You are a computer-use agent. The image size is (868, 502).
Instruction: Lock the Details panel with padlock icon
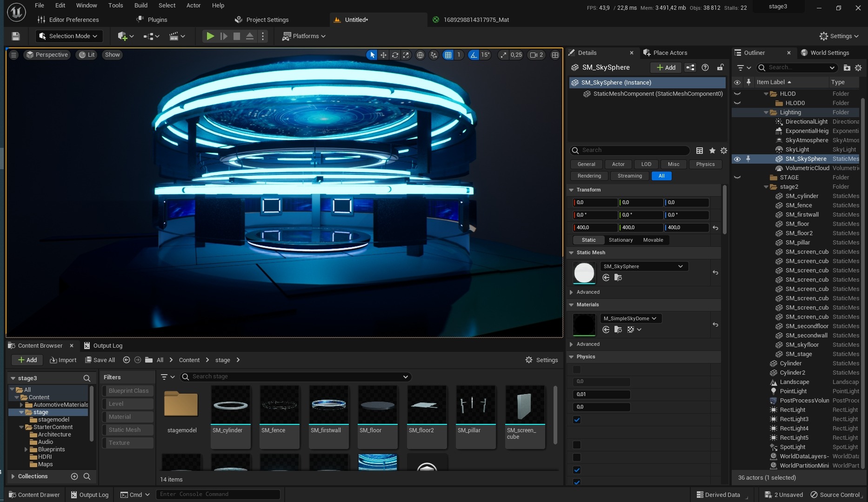[720, 67]
